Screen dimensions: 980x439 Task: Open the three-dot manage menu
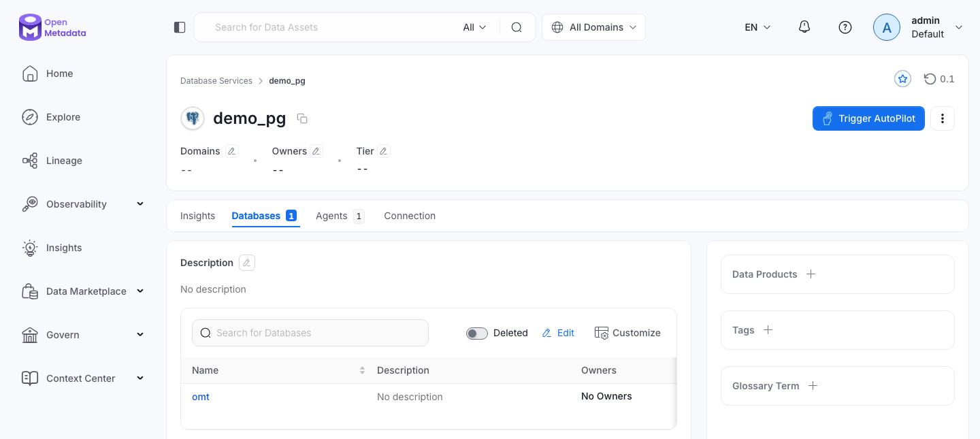pos(943,118)
